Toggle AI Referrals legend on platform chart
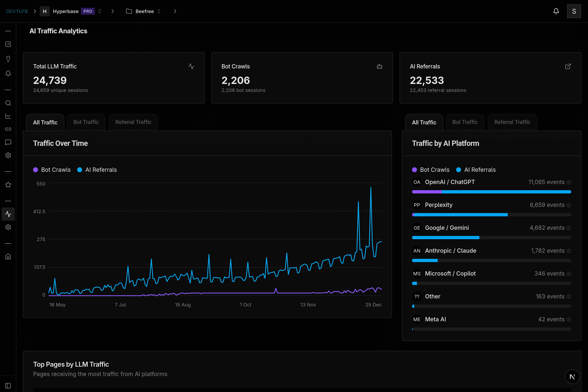The width and height of the screenshot is (588, 392). click(x=476, y=170)
